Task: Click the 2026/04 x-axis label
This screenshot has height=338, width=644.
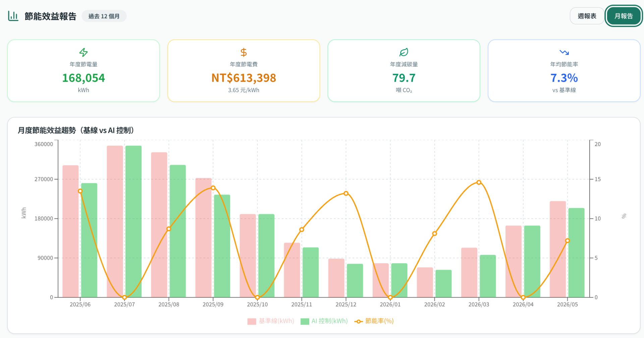Action: 523,305
